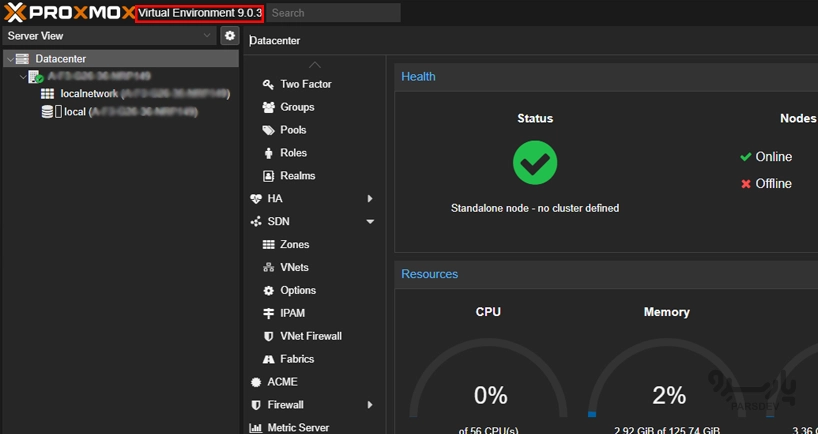Image resolution: width=818 pixels, height=434 pixels.
Task: Click the Pools tags icon
Action: pos(268,130)
